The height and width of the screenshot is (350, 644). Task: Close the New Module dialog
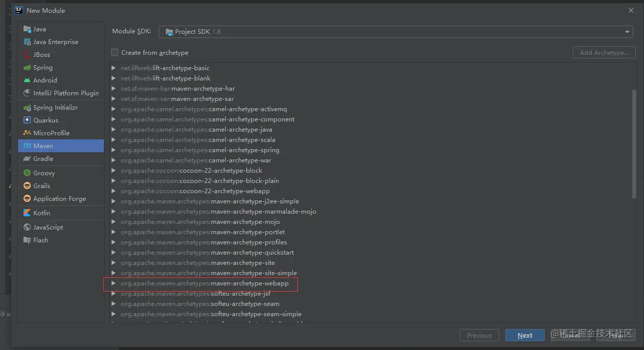[x=631, y=10]
